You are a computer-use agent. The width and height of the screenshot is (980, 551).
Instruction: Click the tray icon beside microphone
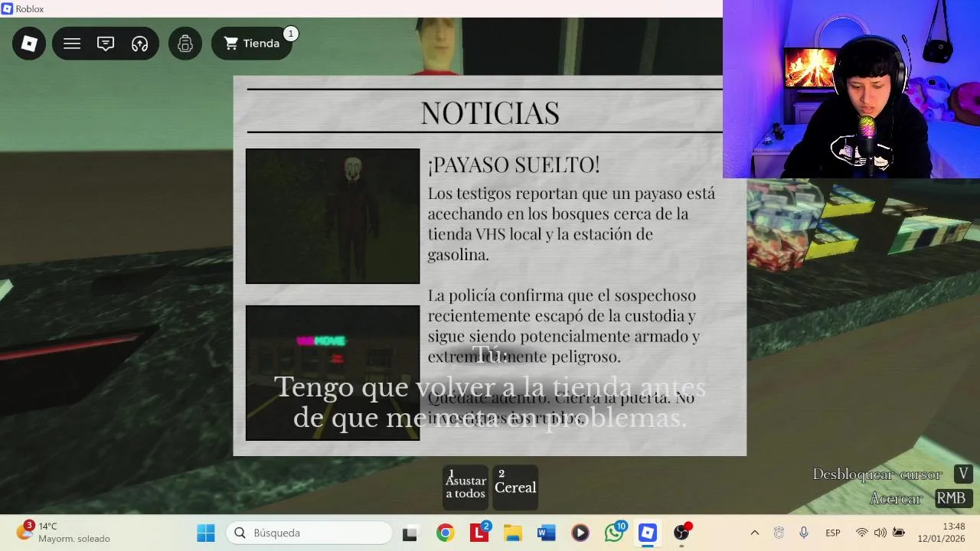[x=779, y=533]
